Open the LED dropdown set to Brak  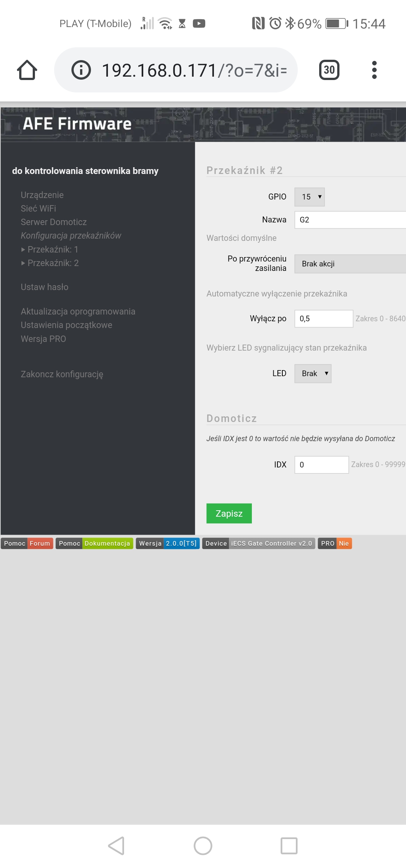click(x=313, y=374)
